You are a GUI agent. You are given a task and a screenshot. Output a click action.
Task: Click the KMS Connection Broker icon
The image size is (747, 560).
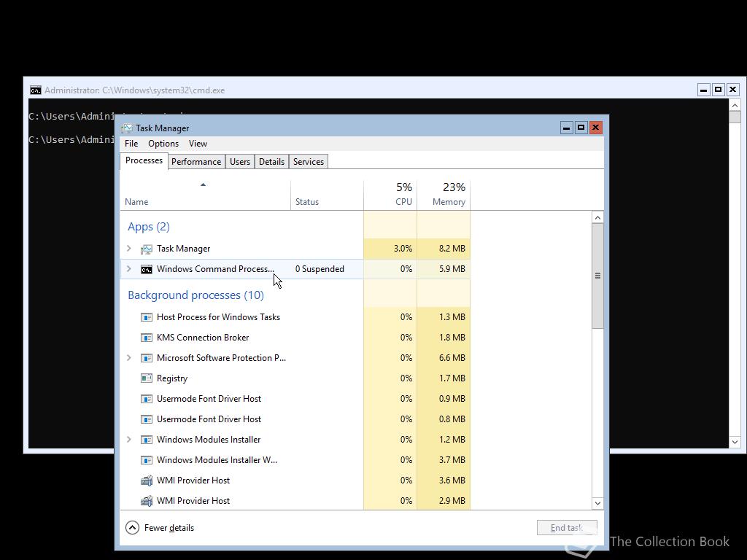click(x=146, y=338)
